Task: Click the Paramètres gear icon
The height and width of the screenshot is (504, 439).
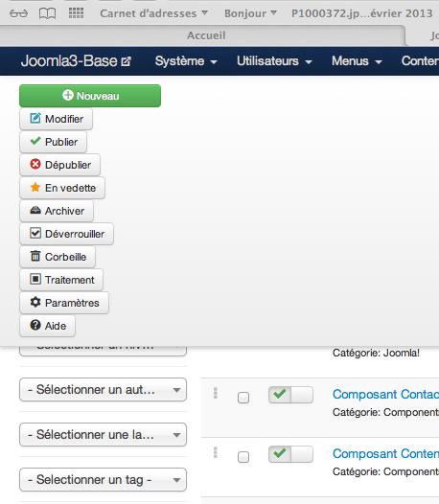Action: tap(35, 302)
